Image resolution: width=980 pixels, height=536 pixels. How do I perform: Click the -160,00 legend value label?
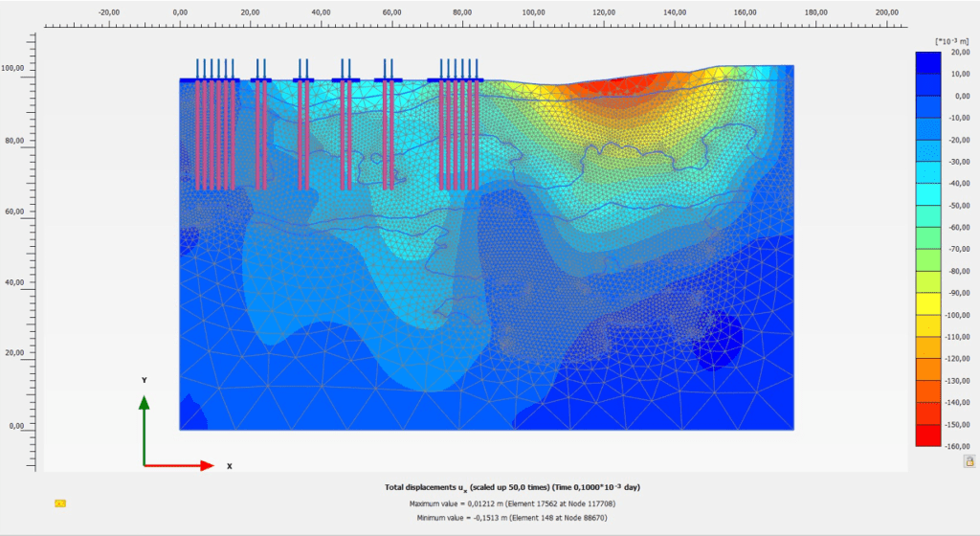[958, 447]
